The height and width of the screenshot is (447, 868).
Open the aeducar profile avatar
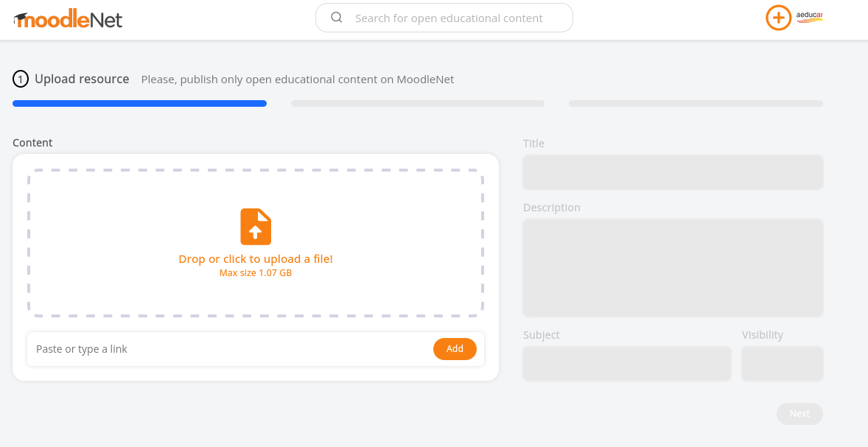(809, 18)
